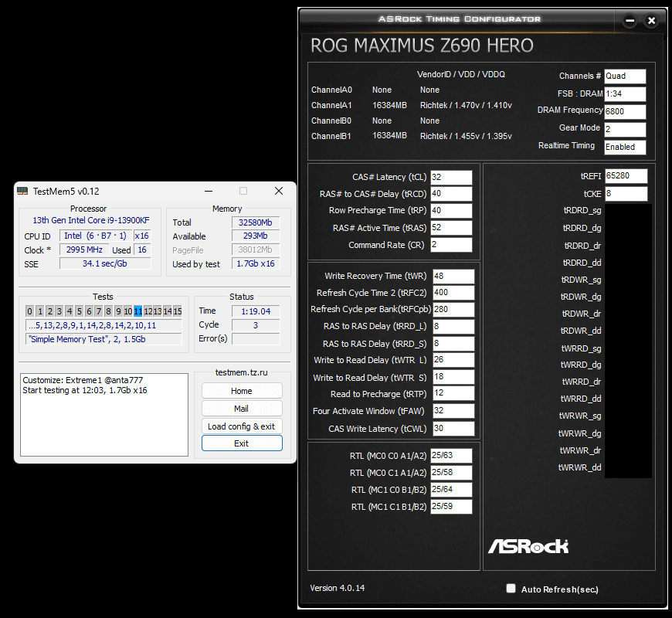Click the tREFI field showing 65280
672x618 pixels.
(626, 176)
